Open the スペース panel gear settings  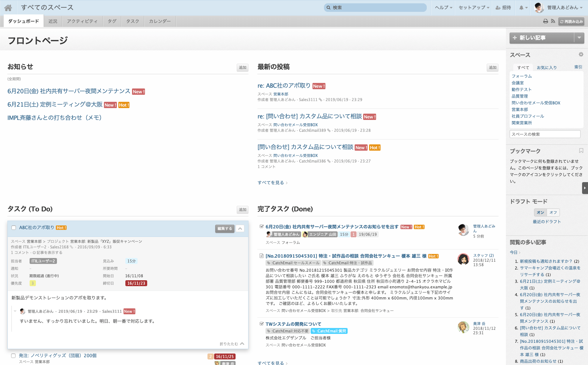[581, 54]
